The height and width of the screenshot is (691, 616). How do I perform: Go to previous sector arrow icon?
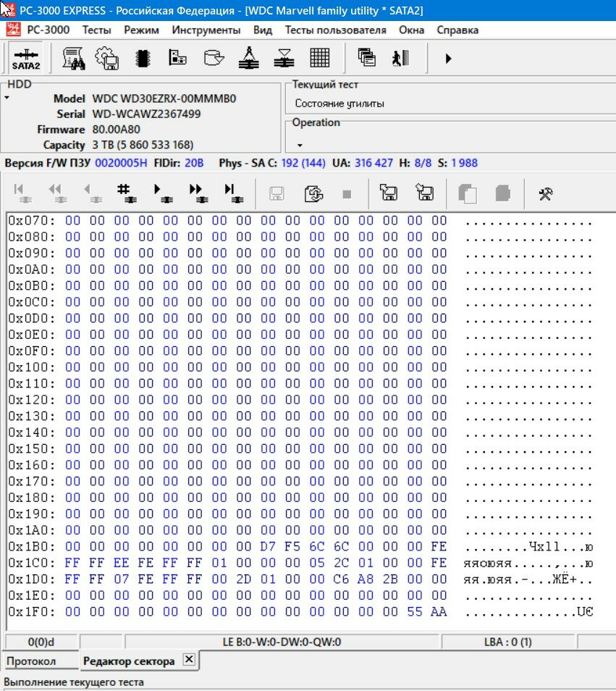tap(93, 193)
